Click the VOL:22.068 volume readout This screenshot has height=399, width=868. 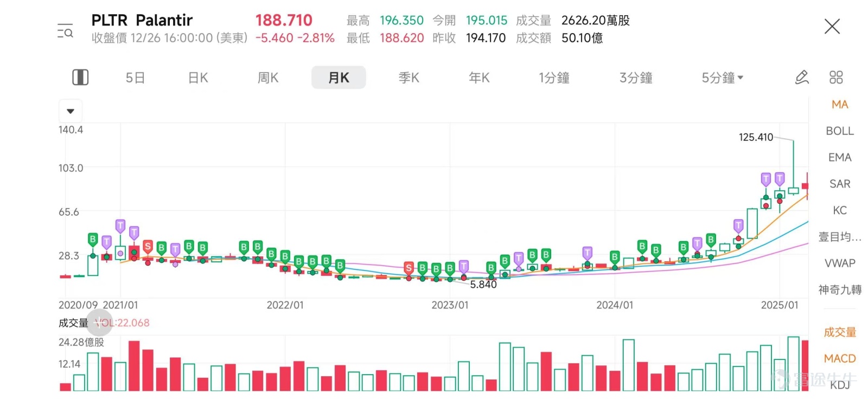(x=122, y=323)
